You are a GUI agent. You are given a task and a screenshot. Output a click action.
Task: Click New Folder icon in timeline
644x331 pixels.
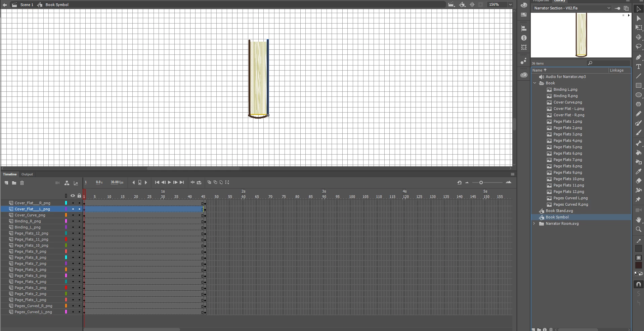[14, 183]
